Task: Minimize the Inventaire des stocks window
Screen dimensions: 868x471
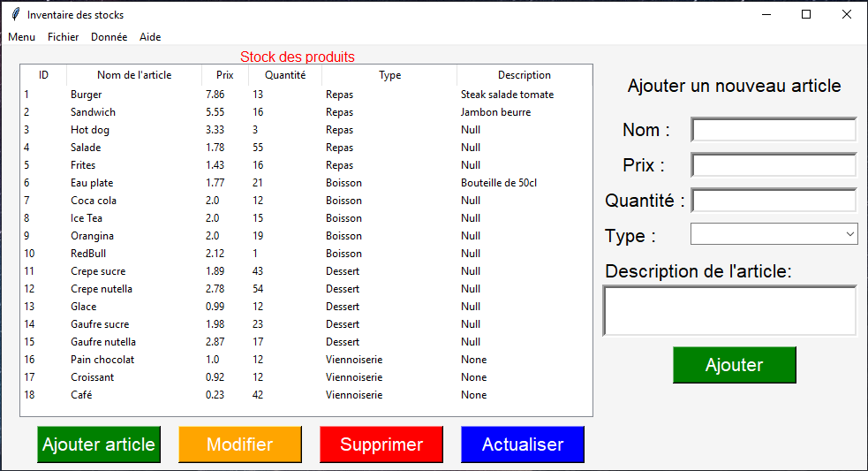Action: [x=766, y=14]
